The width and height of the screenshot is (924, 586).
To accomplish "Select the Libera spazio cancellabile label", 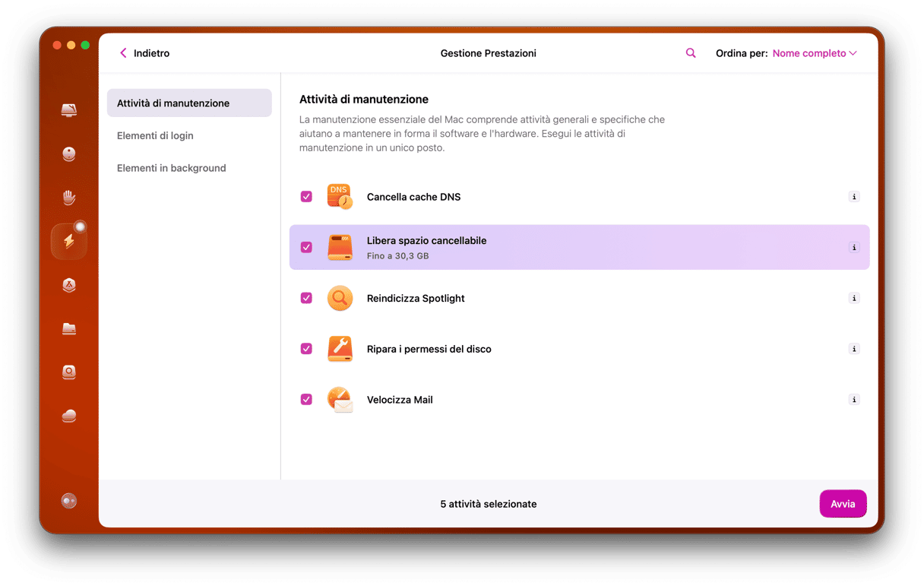I will 426,241.
